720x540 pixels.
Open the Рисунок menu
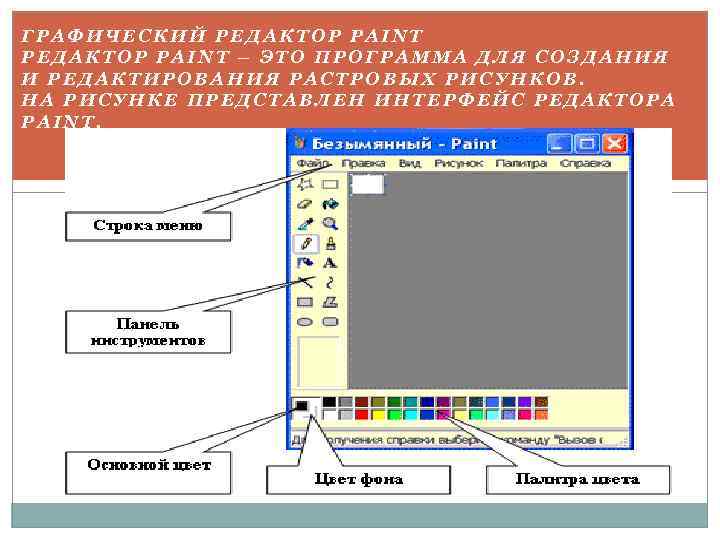pos(458,163)
